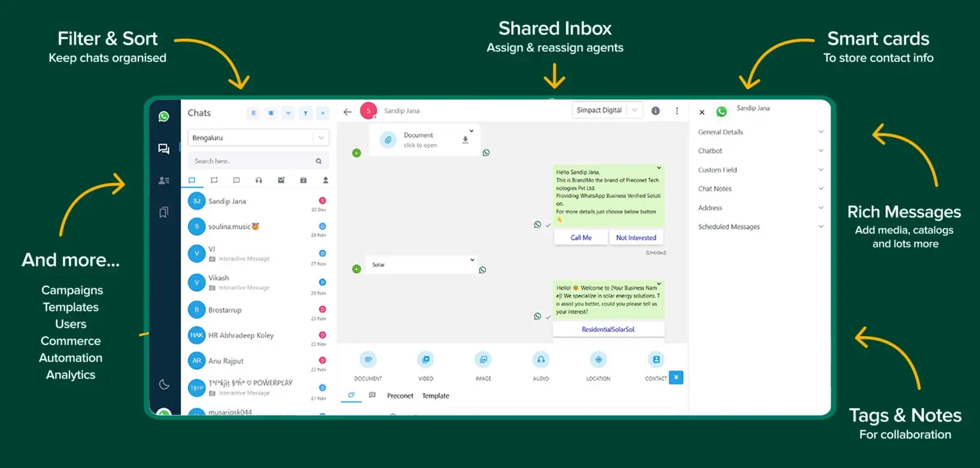980x468 pixels.
Task: Select the chat-with-plus tab in chat filters
Action: (214, 180)
